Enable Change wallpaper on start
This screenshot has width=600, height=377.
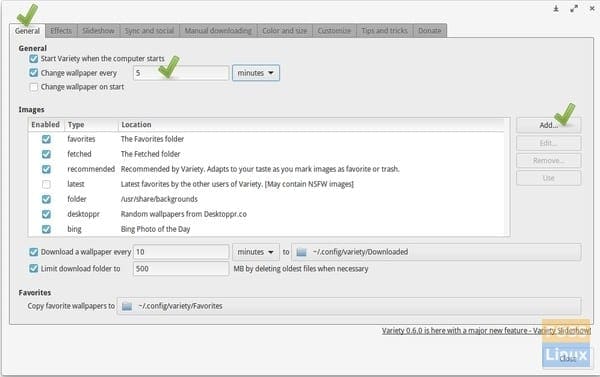coord(34,87)
